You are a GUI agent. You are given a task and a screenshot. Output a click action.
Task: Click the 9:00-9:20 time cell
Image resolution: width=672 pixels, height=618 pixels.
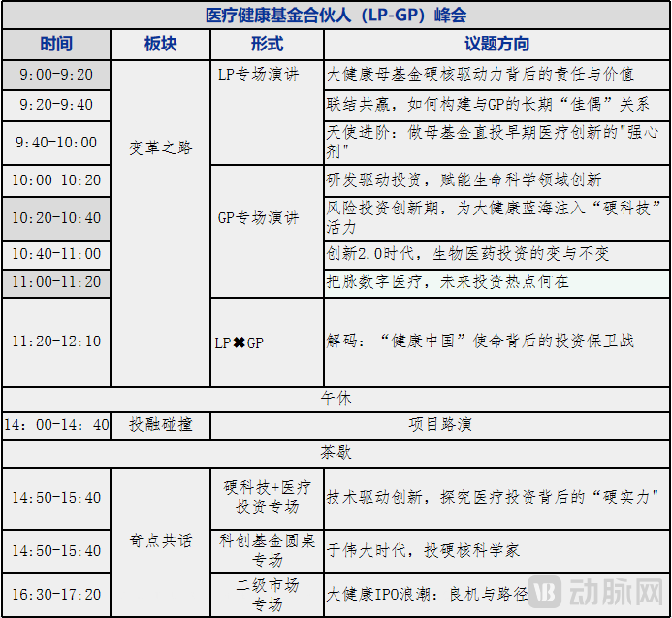click(56, 75)
